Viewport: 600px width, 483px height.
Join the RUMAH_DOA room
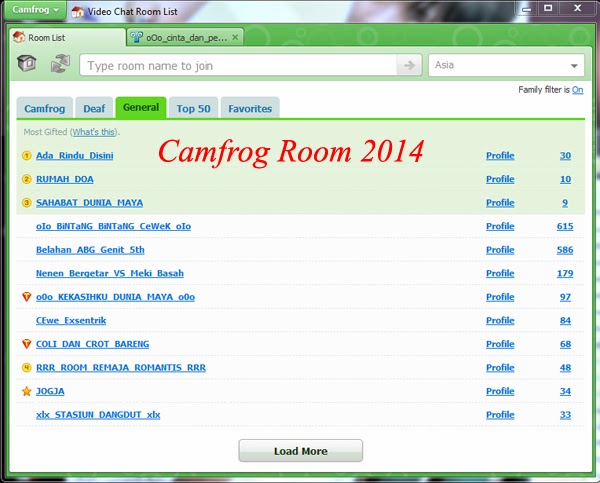(65, 179)
